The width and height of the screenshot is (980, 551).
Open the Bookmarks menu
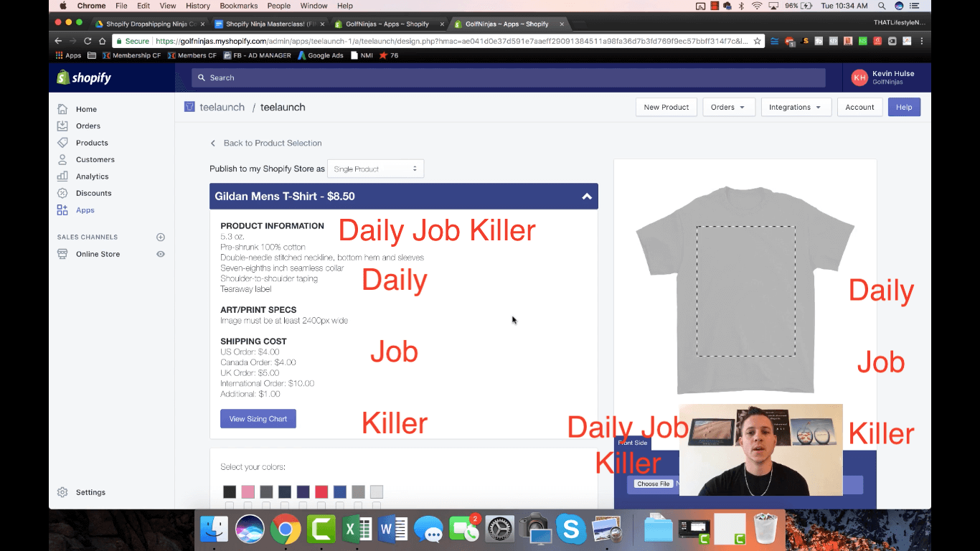click(x=239, y=6)
